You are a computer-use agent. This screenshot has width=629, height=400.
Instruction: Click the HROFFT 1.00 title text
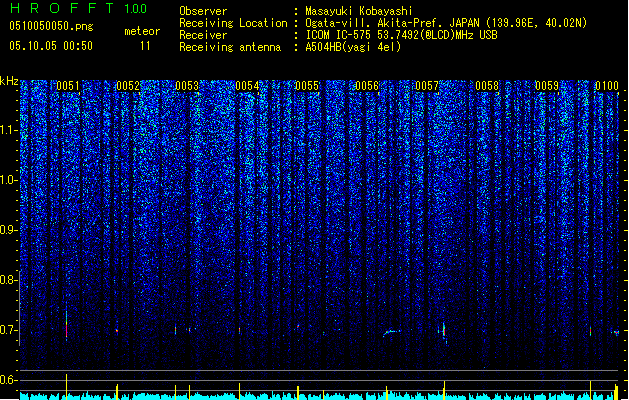[79, 8]
